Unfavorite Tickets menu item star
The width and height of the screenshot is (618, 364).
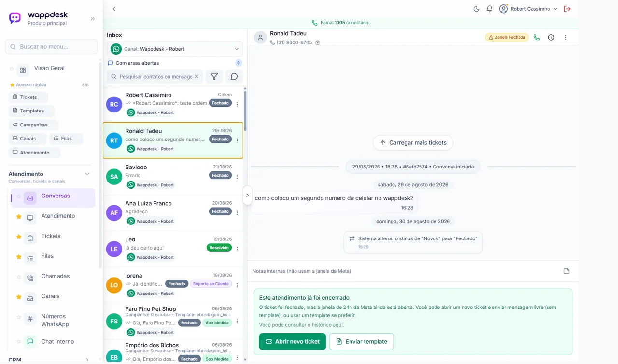19,237
